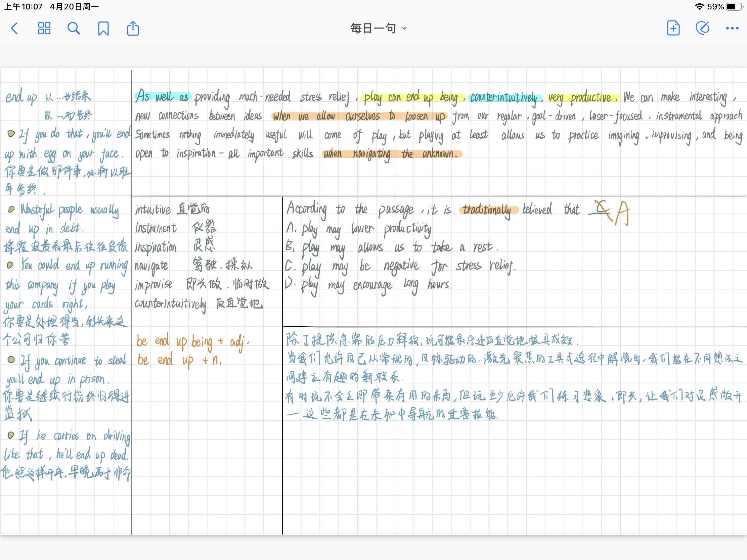Tap the orange "be end up being + adj" note
The width and height of the screenshot is (747, 560).
click(x=192, y=341)
